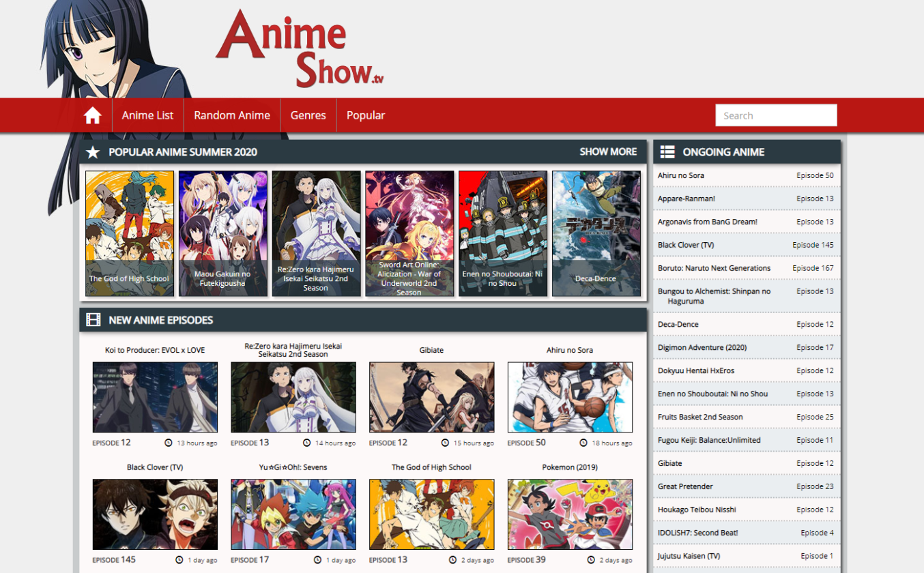Viewport: 924px width, 573px height.
Task: Select Appare-Ranman! in the ongoing list
Action: pos(687,199)
